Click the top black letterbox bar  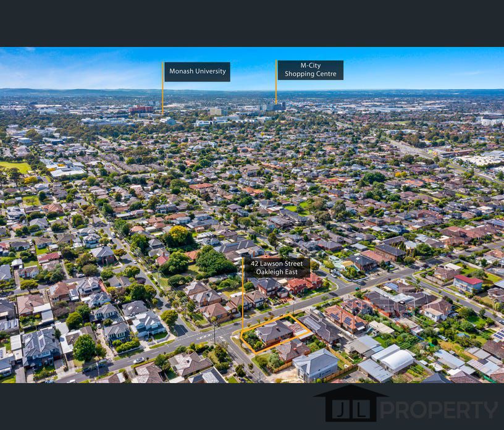pos(252,23)
